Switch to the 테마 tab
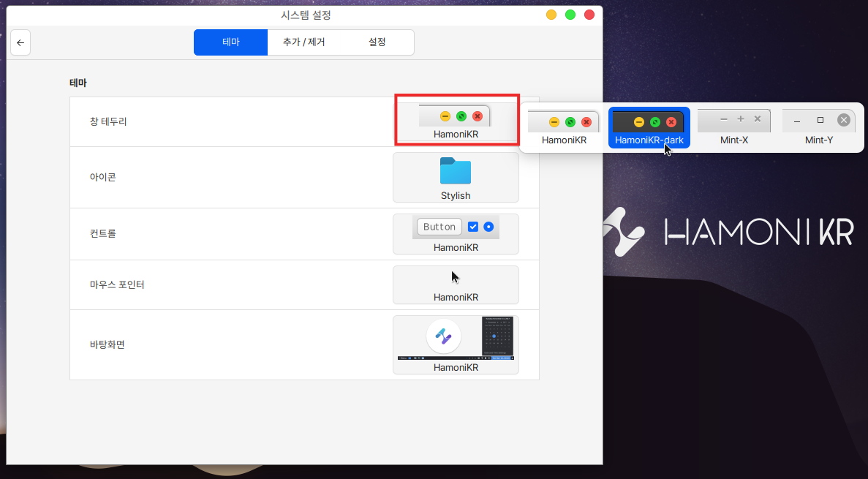Viewport: 868px width, 479px height. tap(230, 42)
